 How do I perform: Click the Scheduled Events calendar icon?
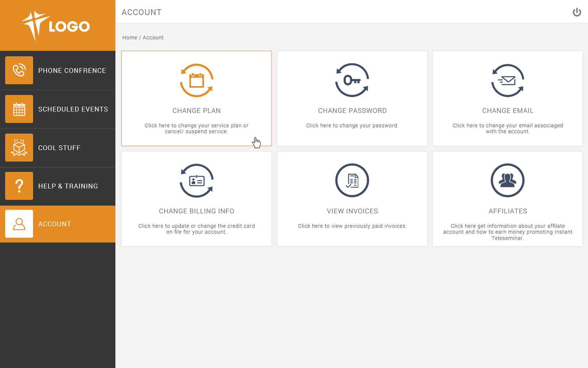(x=19, y=109)
